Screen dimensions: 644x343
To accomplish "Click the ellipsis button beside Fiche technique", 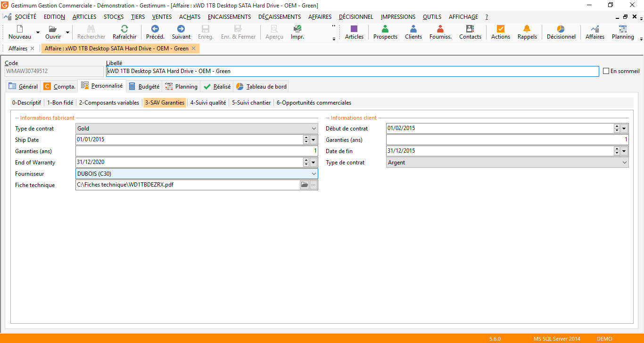I will pyautogui.click(x=314, y=185).
